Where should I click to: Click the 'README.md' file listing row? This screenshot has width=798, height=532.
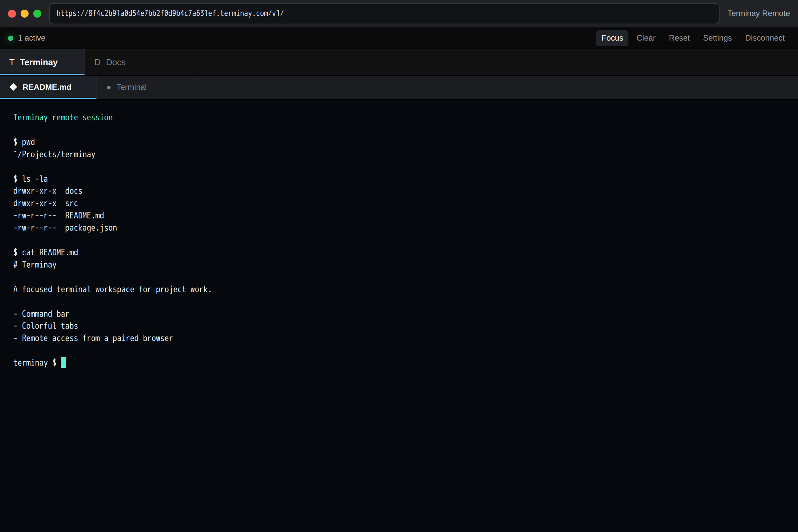click(59, 215)
